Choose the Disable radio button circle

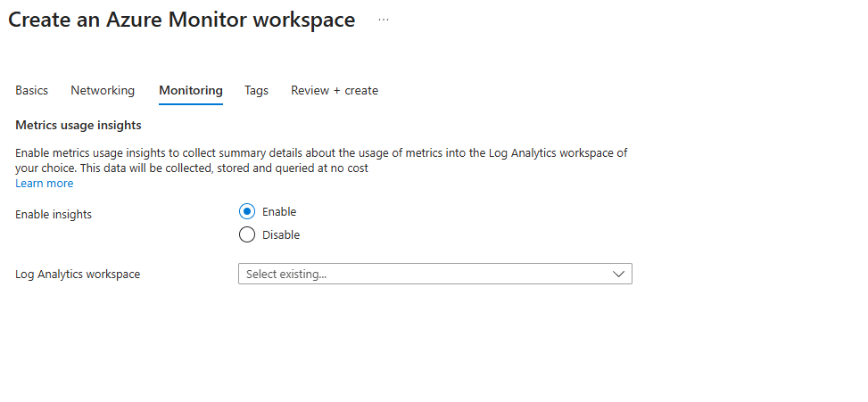point(247,235)
